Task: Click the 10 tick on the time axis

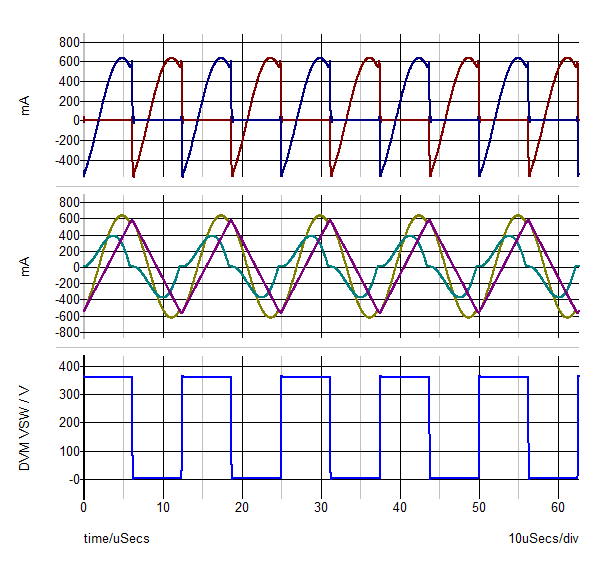Action: click(x=163, y=508)
